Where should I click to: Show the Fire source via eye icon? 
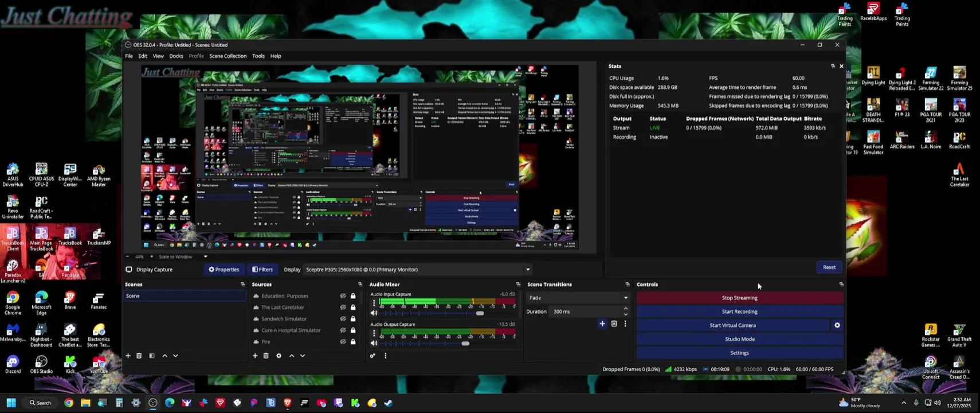coord(343,342)
